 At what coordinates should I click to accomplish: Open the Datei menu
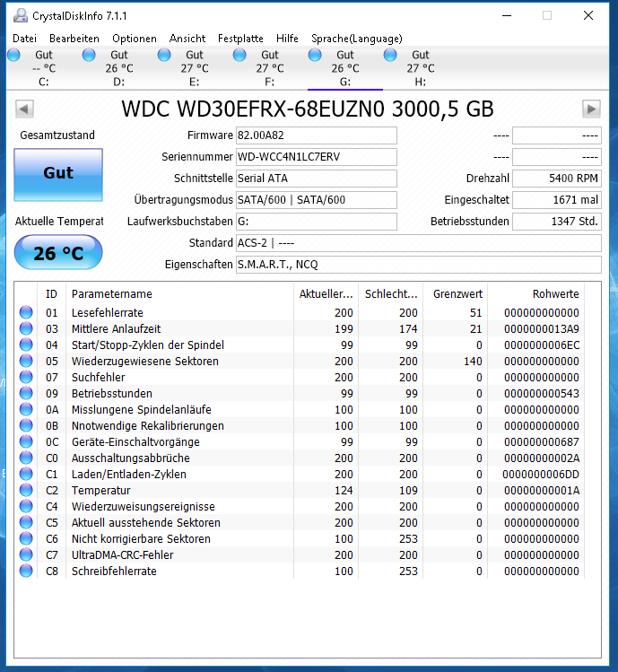[24, 39]
